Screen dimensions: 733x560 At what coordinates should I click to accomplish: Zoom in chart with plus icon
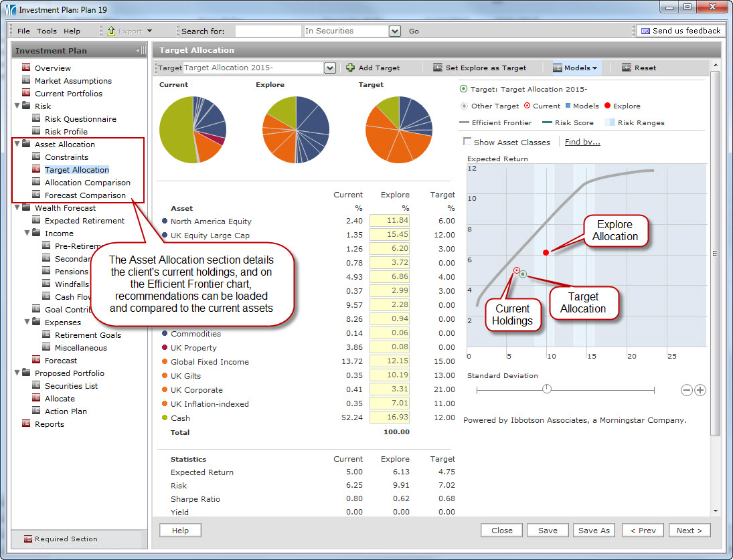700,390
